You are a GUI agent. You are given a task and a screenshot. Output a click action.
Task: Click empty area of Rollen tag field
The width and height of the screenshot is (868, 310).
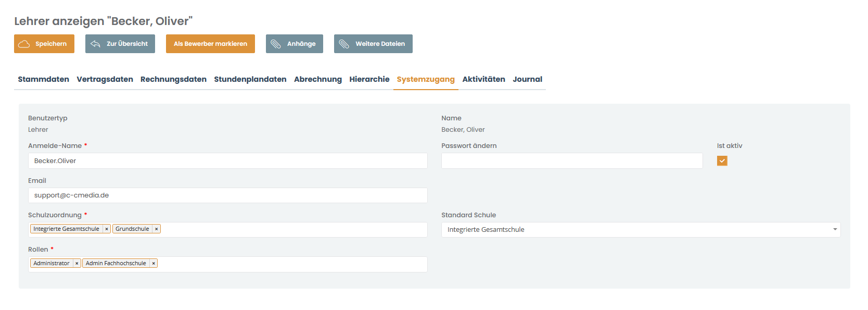pyautogui.click(x=292, y=264)
